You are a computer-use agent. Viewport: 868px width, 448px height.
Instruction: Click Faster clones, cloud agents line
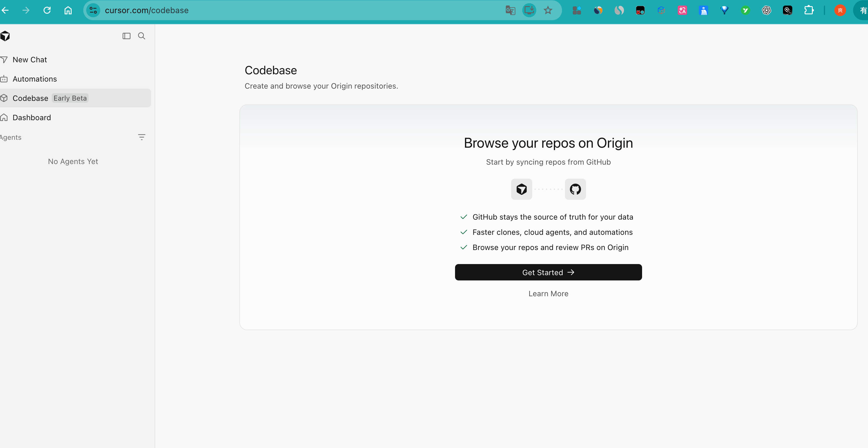click(x=552, y=232)
